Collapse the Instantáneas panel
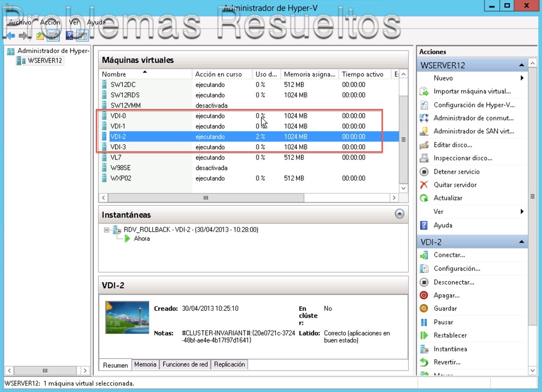 [x=399, y=214]
